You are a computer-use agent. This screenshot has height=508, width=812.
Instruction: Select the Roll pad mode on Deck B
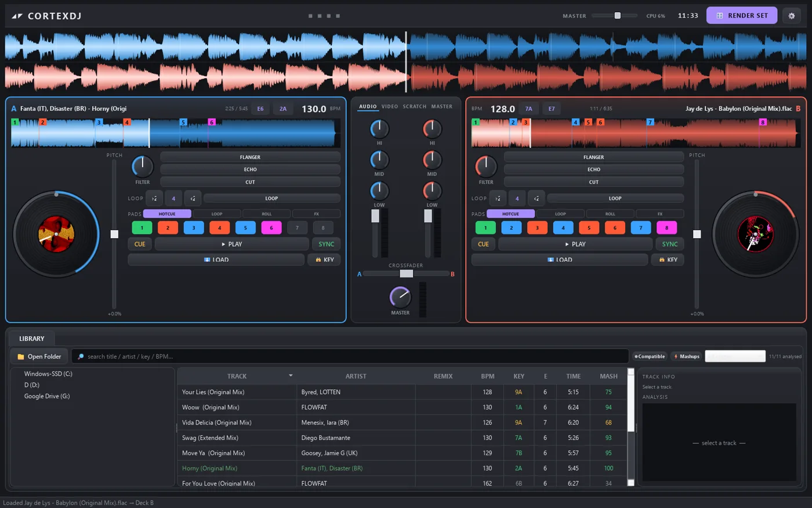(610, 214)
